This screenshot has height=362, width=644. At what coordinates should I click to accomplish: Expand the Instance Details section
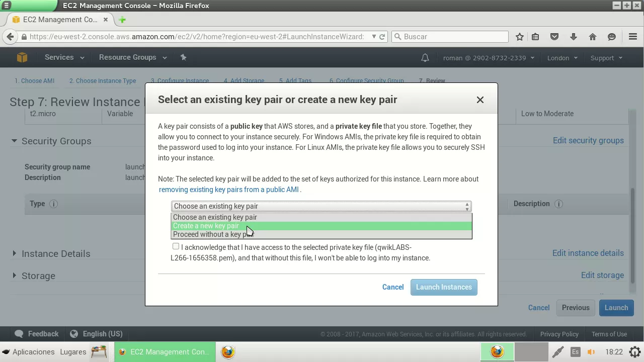(14, 253)
